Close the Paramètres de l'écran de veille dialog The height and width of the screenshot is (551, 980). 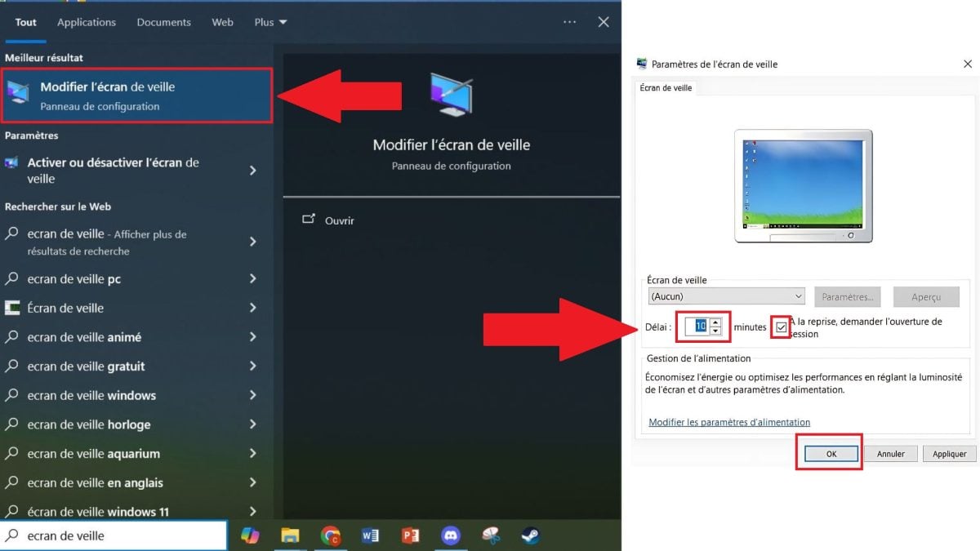[x=968, y=64]
